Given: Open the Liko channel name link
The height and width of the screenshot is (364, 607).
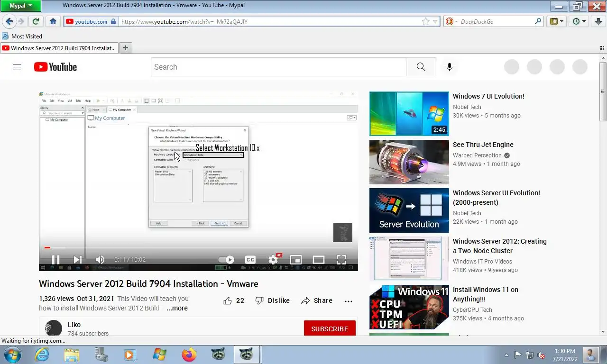Looking at the screenshot, I should coord(74,325).
